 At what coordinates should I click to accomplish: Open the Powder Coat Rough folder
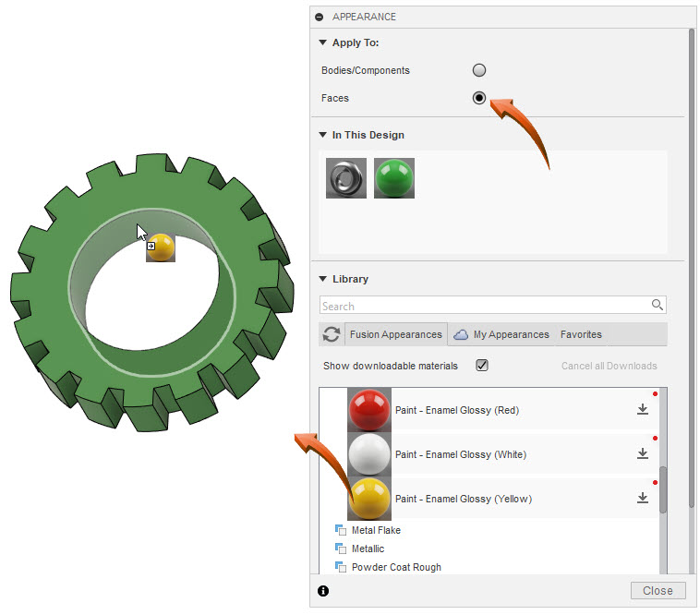click(395, 567)
